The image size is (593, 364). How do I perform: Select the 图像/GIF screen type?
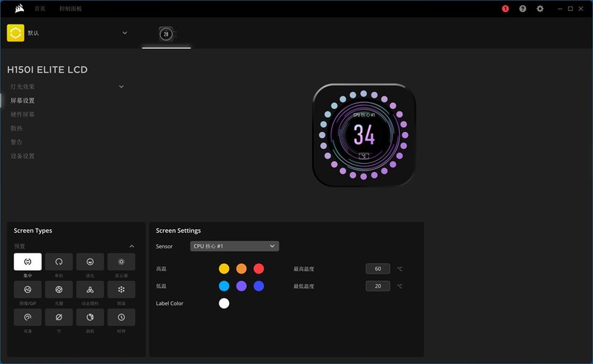27,289
